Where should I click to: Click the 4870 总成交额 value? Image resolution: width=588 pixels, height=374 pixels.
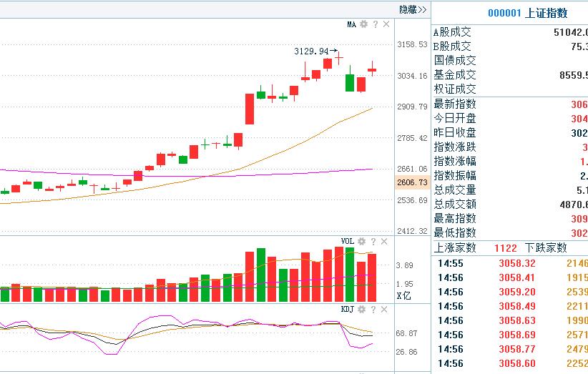574,205
